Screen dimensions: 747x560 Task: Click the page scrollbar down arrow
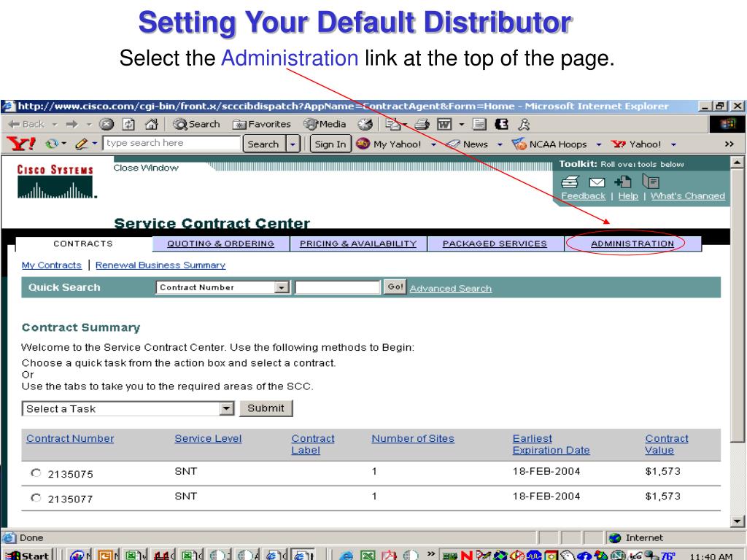[x=737, y=521]
